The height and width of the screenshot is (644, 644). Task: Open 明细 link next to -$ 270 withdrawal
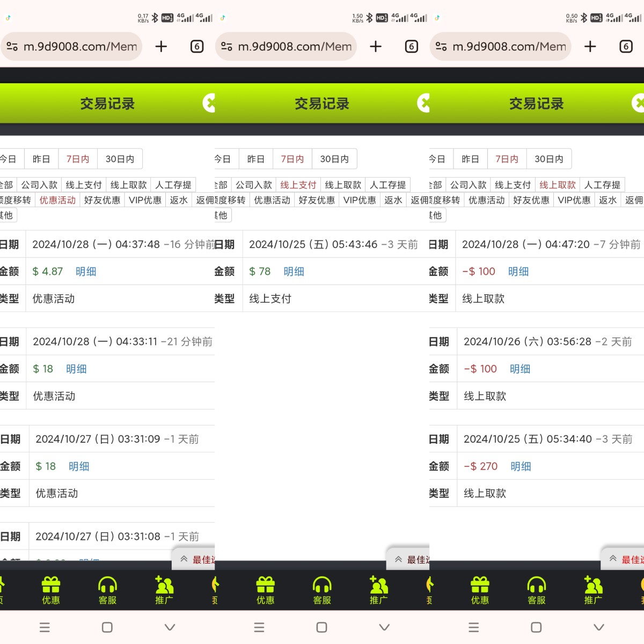click(521, 466)
